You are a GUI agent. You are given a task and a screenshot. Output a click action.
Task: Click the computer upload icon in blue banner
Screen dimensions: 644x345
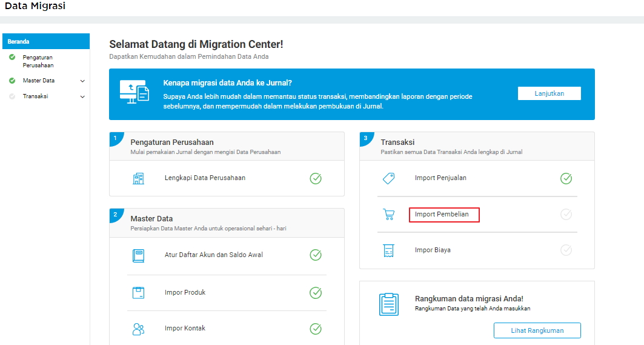[134, 92]
